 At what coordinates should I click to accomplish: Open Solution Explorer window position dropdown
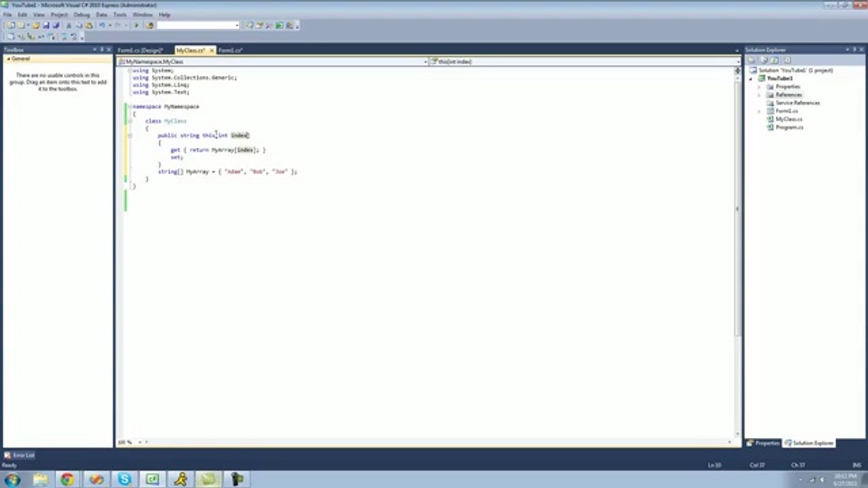coord(846,50)
